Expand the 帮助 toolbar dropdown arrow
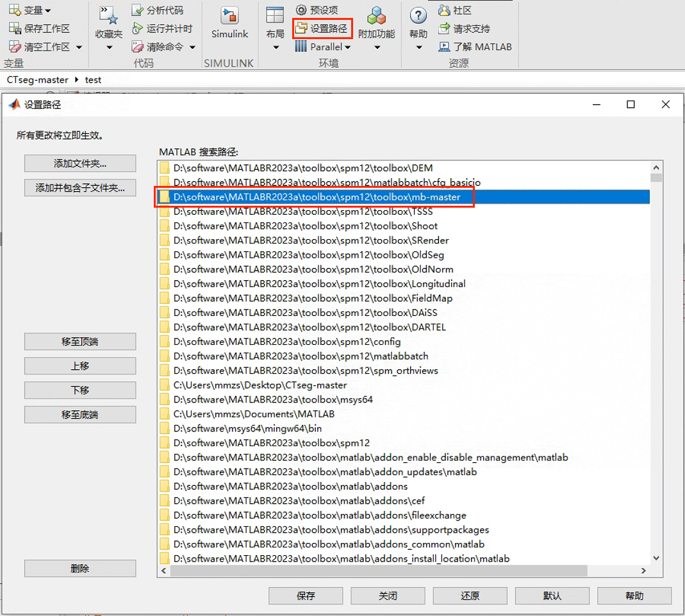The image size is (685, 616). (419, 47)
